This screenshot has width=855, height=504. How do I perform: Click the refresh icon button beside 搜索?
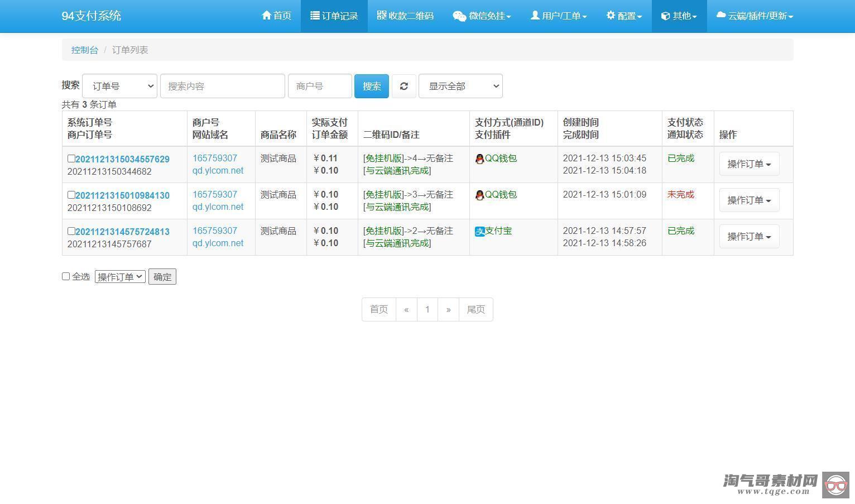(404, 86)
